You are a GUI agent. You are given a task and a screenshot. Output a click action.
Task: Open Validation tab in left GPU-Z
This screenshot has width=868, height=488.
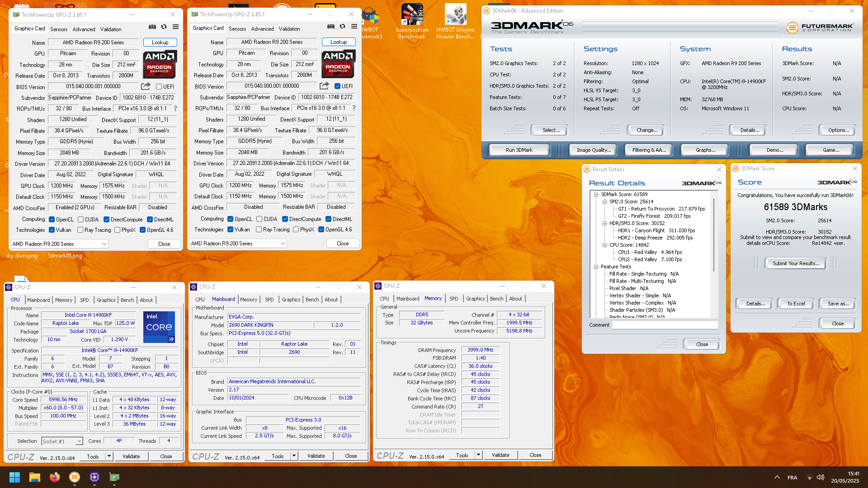point(111,29)
